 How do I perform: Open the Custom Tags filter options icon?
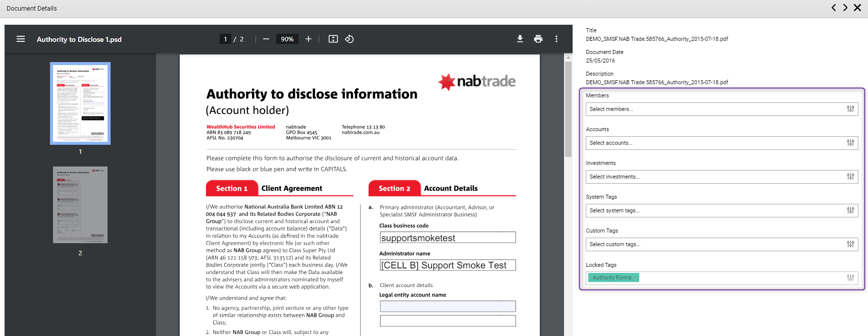(850, 244)
